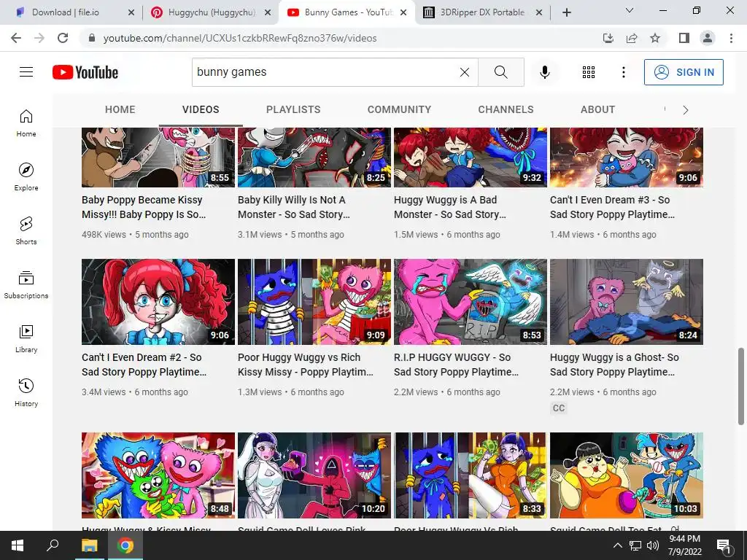Open History in the sidebar
Image resolution: width=747 pixels, height=560 pixels.
click(26, 393)
